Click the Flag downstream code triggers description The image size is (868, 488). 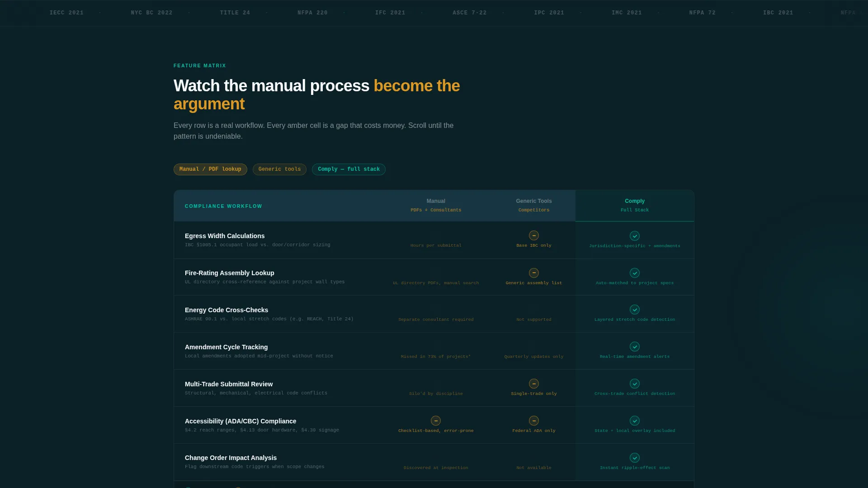click(255, 467)
